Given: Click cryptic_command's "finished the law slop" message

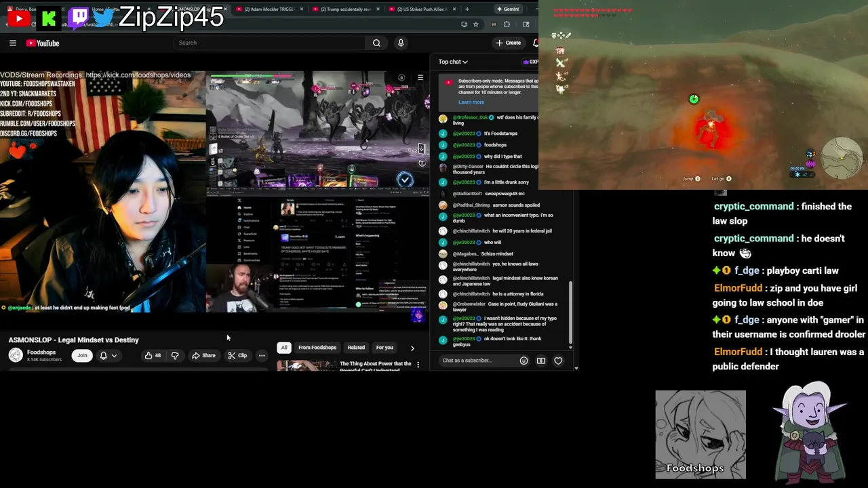Looking at the screenshot, I should pyautogui.click(x=782, y=213).
